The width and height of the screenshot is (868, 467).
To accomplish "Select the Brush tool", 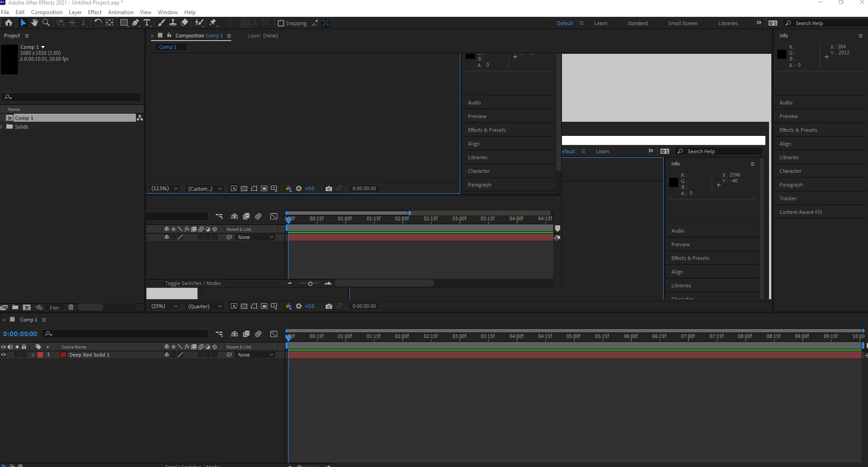I will [161, 22].
